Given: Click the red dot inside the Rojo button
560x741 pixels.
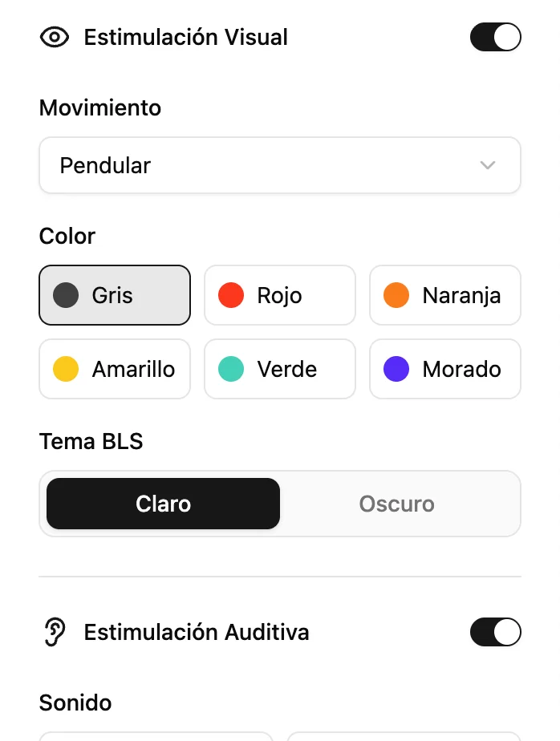Looking at the screenshot, I should pos(230,295).
